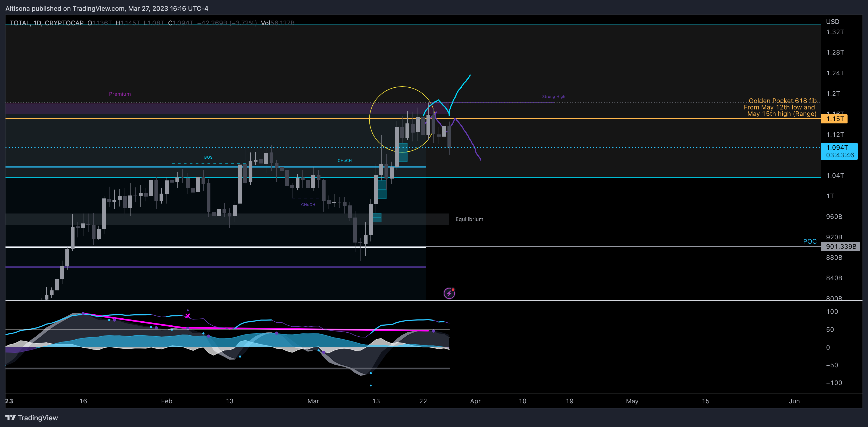The height and width of the screenshot is (427, 868).
Task: Click the POC label text
Action: (x=810, y=241)
